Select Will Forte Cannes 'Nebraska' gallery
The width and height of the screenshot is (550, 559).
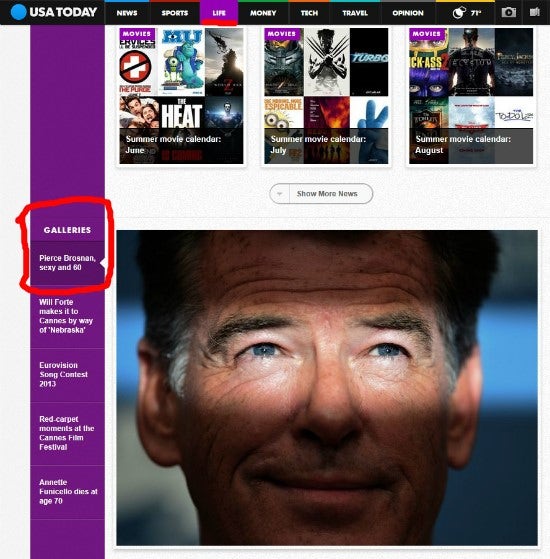[x=67, y=316]
